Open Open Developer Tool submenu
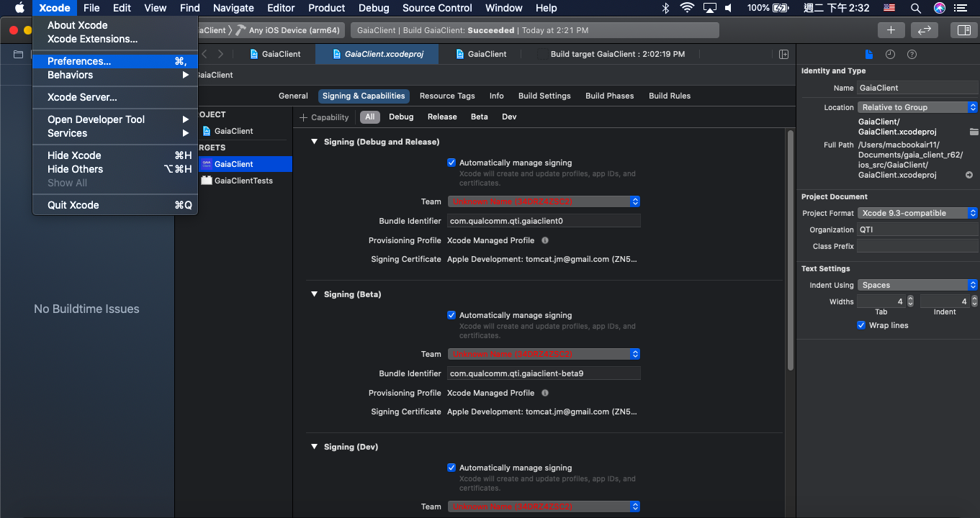 coord(115,119)
